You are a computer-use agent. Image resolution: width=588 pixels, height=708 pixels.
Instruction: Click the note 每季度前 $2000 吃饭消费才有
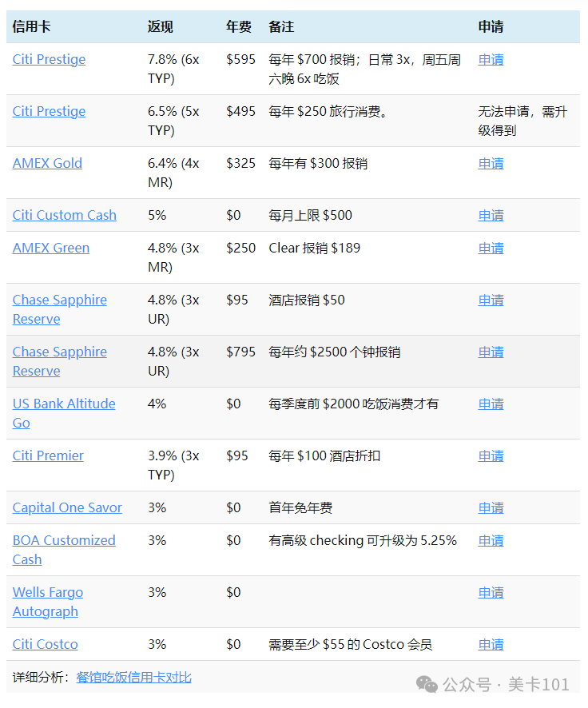tap(354, 404)
